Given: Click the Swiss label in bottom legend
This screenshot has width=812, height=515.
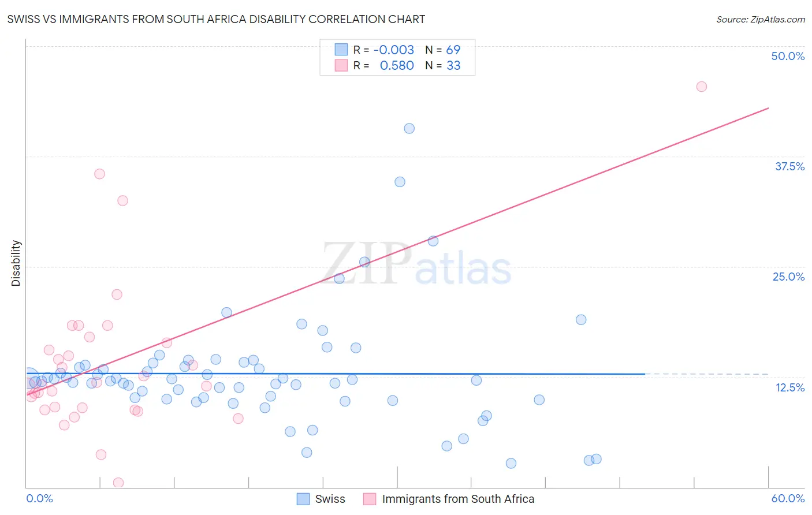Looking at the screenshot, I should (x=330, y=499).
